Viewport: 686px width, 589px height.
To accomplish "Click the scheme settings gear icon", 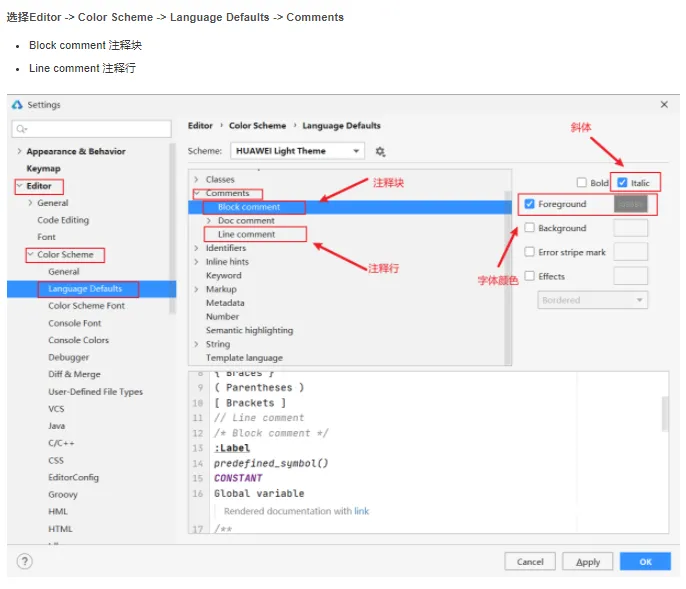I will tap(380, 151).
